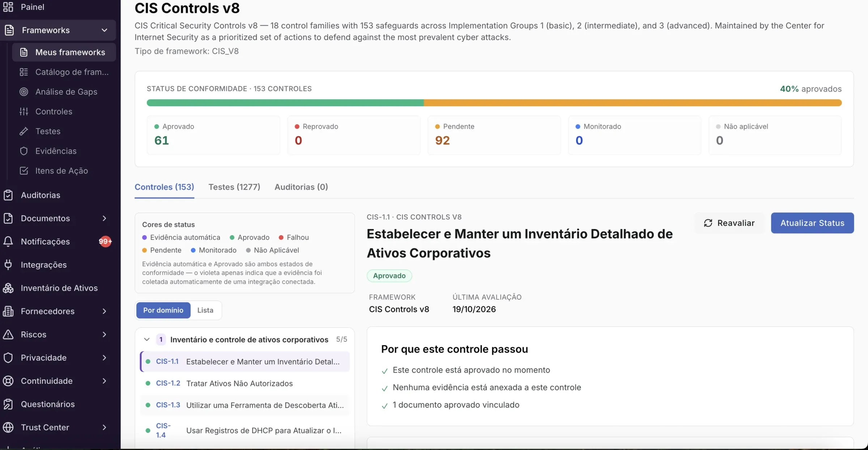868x450 pixels.
Task: Expand the Privacidade submenu chevron
Action: [105, 358]
